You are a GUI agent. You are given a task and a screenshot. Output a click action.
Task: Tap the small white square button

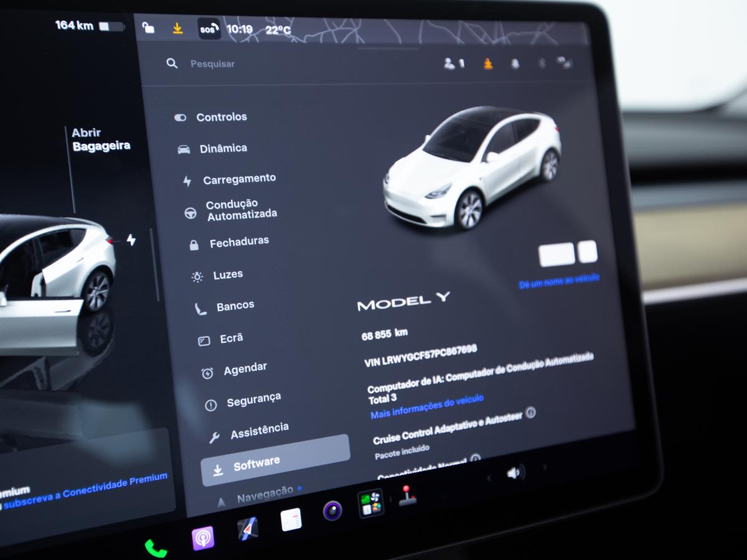(x=587, y=251)
